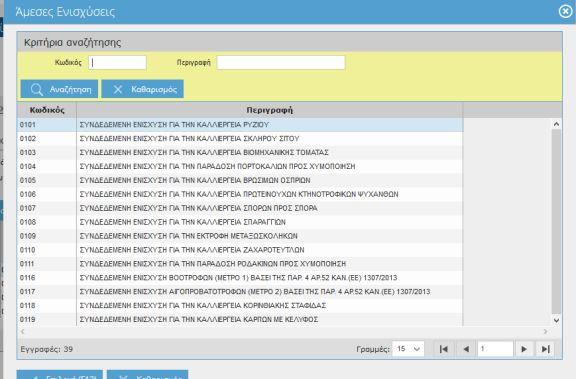Click description ending in ΡΟΔΑΚΙΝΩΝ ΠΡΟΣ ΧΥΜΟΠΟΙΗΣΗ
Screen dimensions: 576x379
[x=213, y=264]
